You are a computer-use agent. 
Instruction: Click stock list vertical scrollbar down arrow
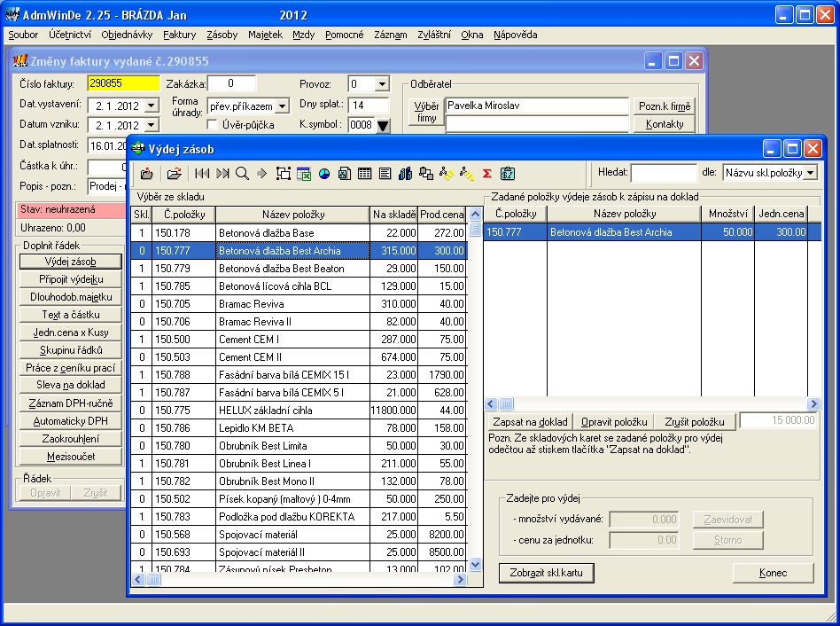point(475,564)
